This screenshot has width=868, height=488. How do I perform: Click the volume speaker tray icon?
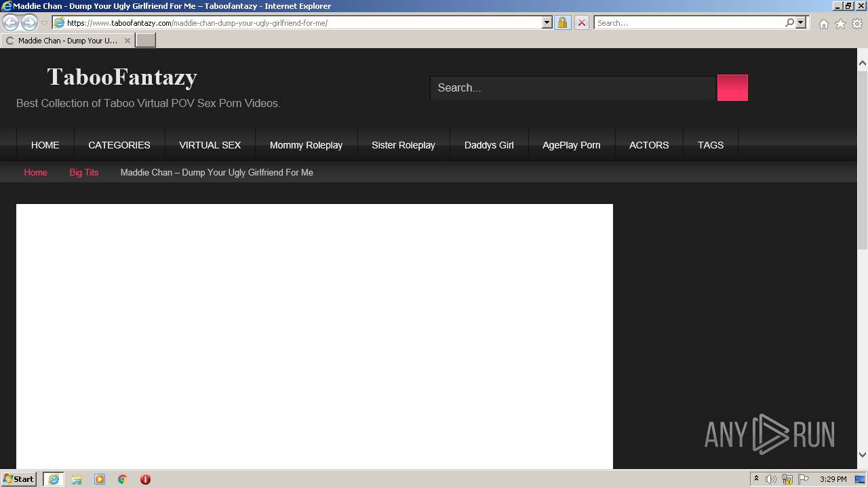point(771,479)
